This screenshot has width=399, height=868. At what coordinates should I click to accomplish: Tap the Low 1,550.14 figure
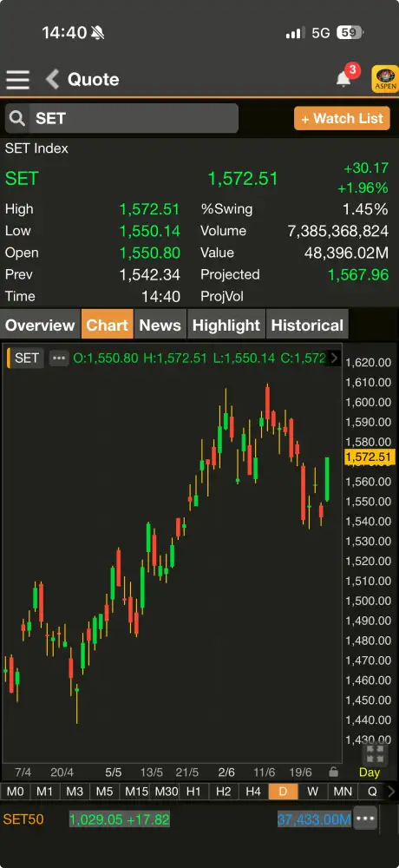[150, 231]
